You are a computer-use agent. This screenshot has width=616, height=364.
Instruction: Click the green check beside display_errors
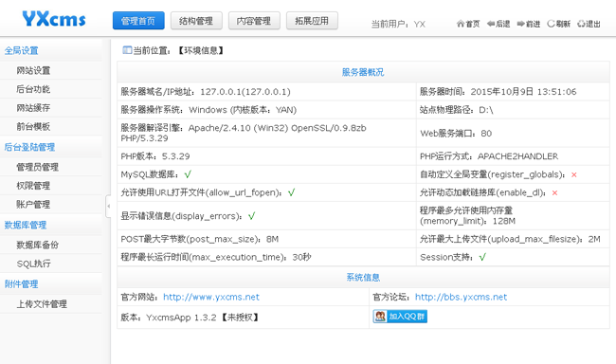pyautogui.click(x=251, y=216)
